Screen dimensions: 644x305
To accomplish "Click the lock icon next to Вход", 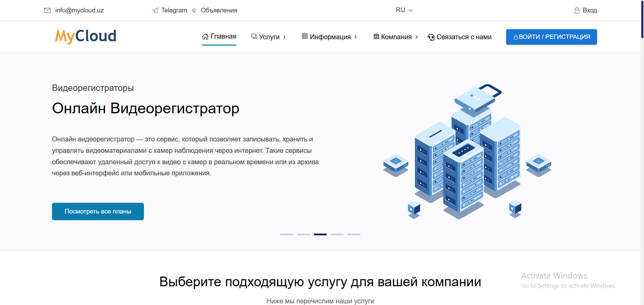I will (577, 10).
